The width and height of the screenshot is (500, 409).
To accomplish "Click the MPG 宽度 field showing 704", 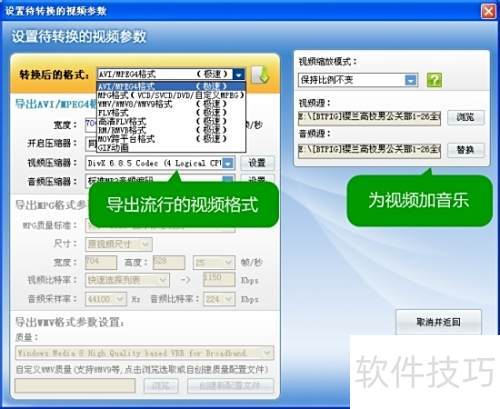I will 101,262.
